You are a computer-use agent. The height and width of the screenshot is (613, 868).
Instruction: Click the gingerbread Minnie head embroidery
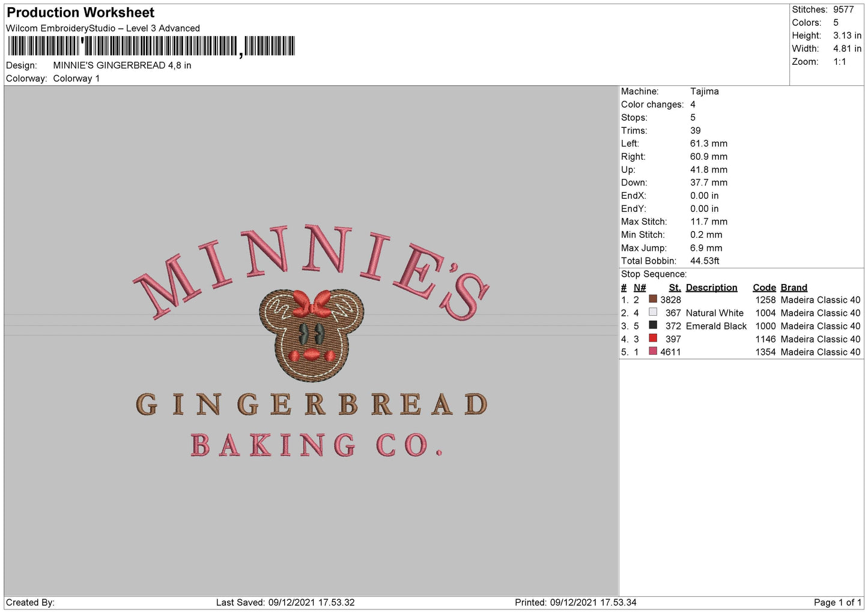311,334
